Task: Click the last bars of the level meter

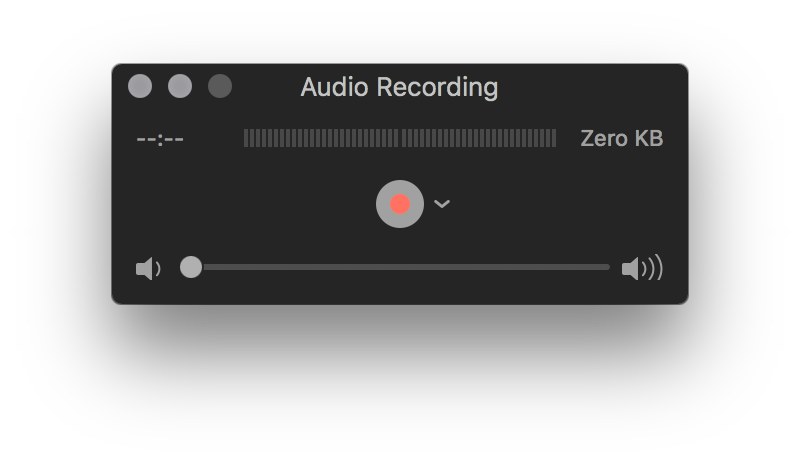Action: point(547,138)
